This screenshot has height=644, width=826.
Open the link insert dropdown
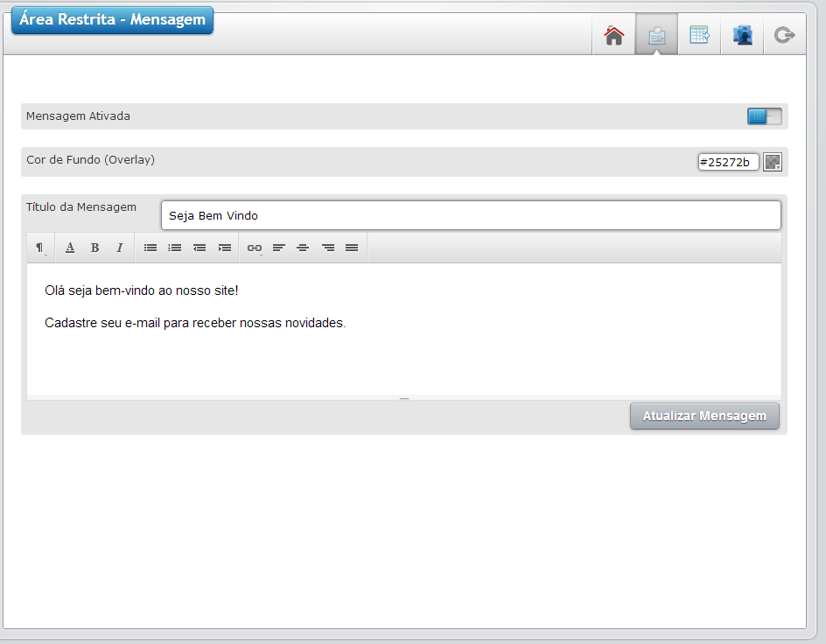(255, 248)
